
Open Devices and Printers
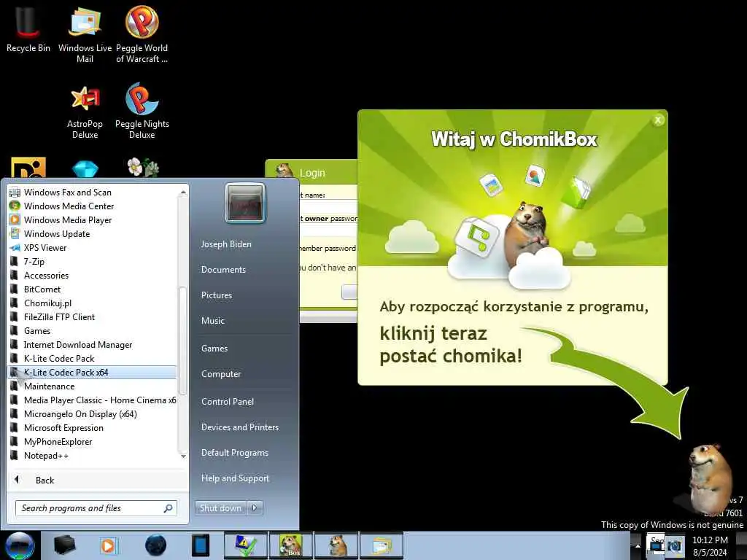(240, 427)
